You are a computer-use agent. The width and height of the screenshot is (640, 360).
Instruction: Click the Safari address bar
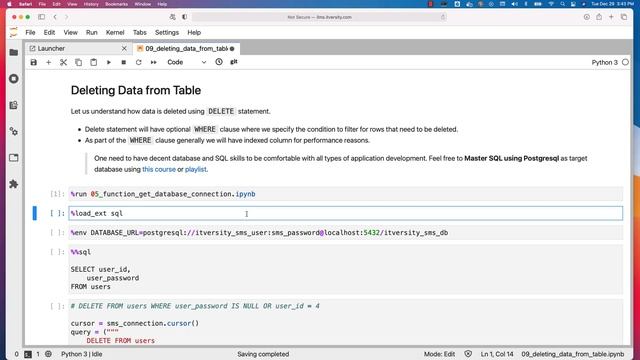click(x=320, y=17)
